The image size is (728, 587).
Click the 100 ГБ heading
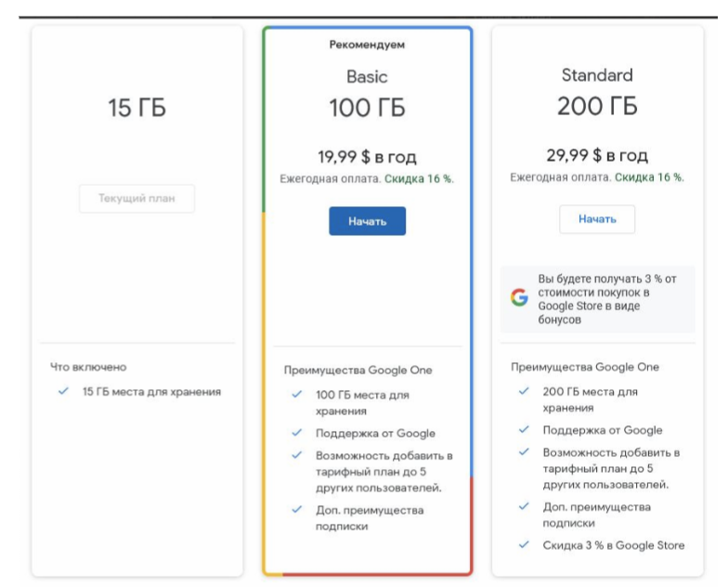click(367, 108)
